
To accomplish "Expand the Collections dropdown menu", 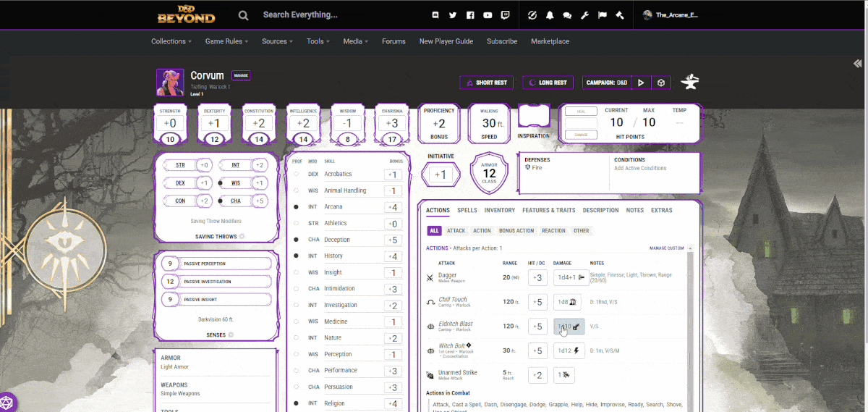I will (171, 41).
